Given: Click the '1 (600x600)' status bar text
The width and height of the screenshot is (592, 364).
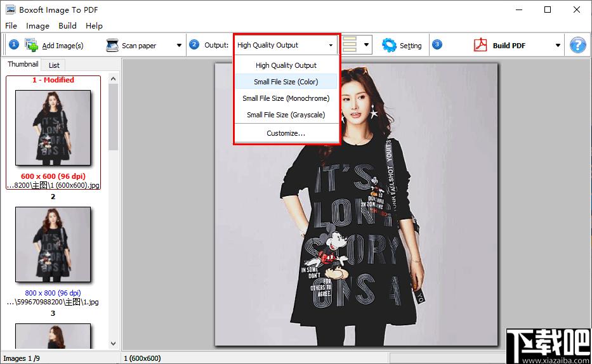Looking at the screenshot, I should point(142,358).
